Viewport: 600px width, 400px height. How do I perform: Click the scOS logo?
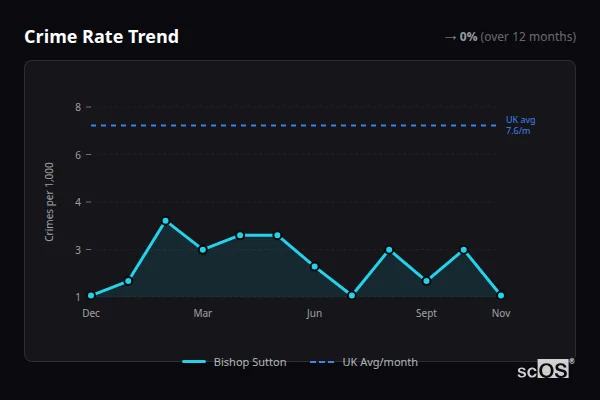pyautogui.click(x=546, y=369)
